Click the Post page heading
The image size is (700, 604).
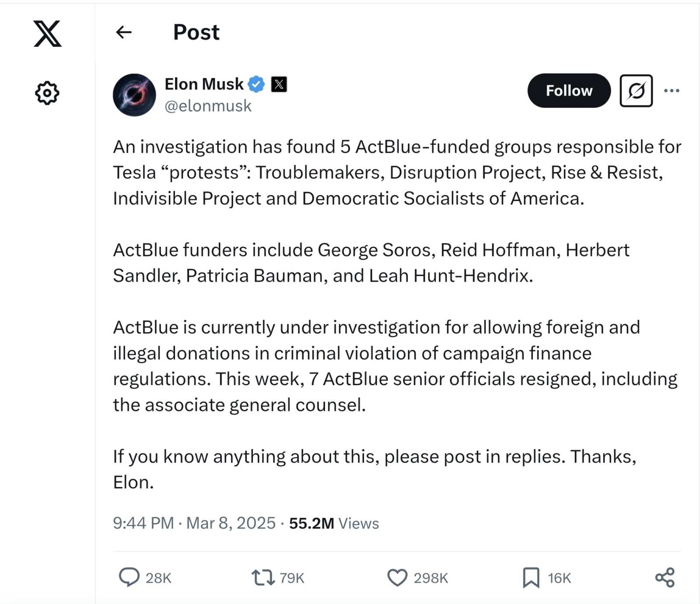(196, 32)
